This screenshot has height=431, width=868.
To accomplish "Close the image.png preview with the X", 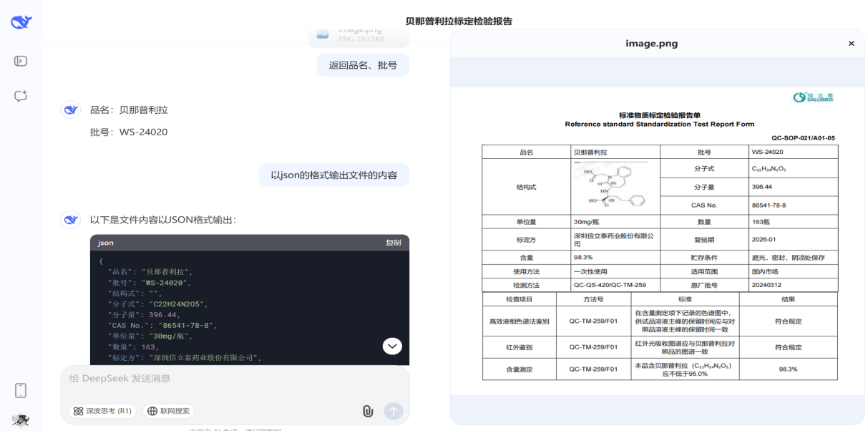I will coord(852,43).
